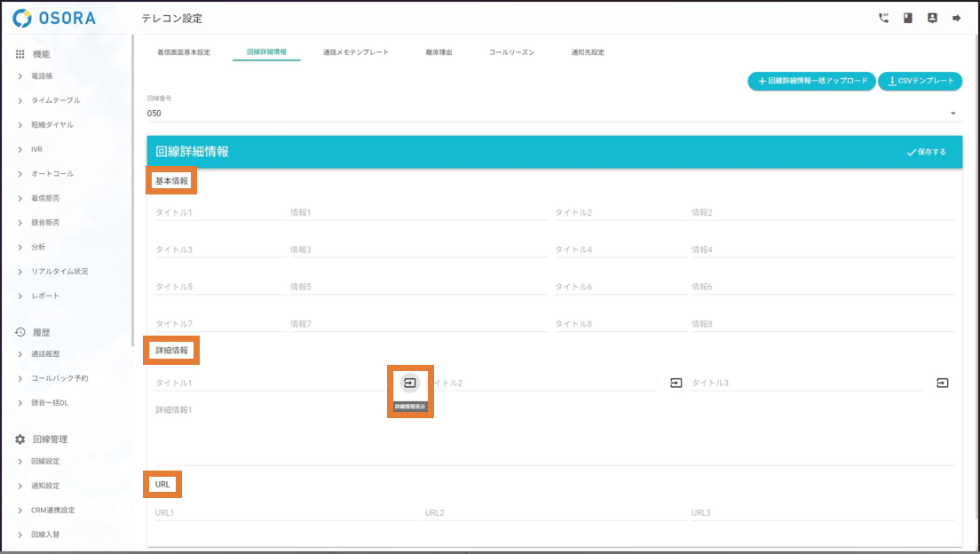The height and width of the screenshot is (554, 980).
Task: Open the book icon in top bar
Action: 907,18
